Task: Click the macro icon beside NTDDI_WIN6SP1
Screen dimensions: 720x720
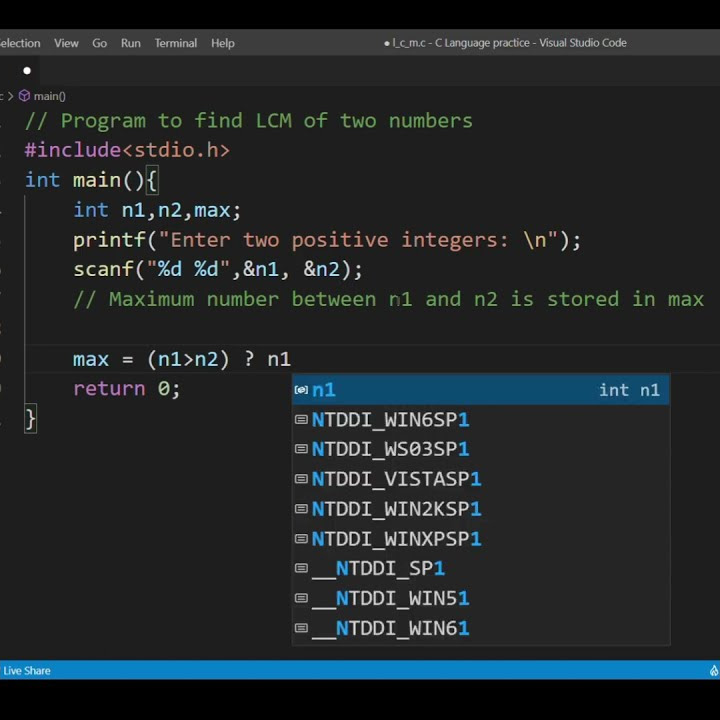Action: point(301,419)
